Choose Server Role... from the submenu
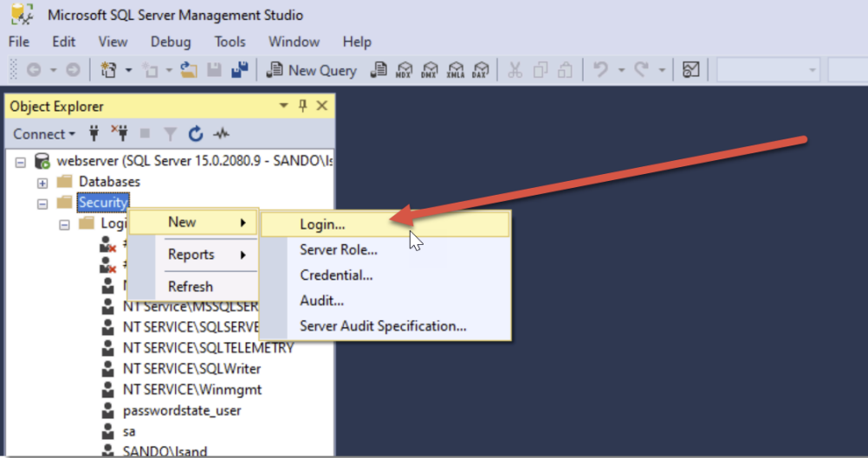This screenshot has width=868, height=458. point(385,250)
